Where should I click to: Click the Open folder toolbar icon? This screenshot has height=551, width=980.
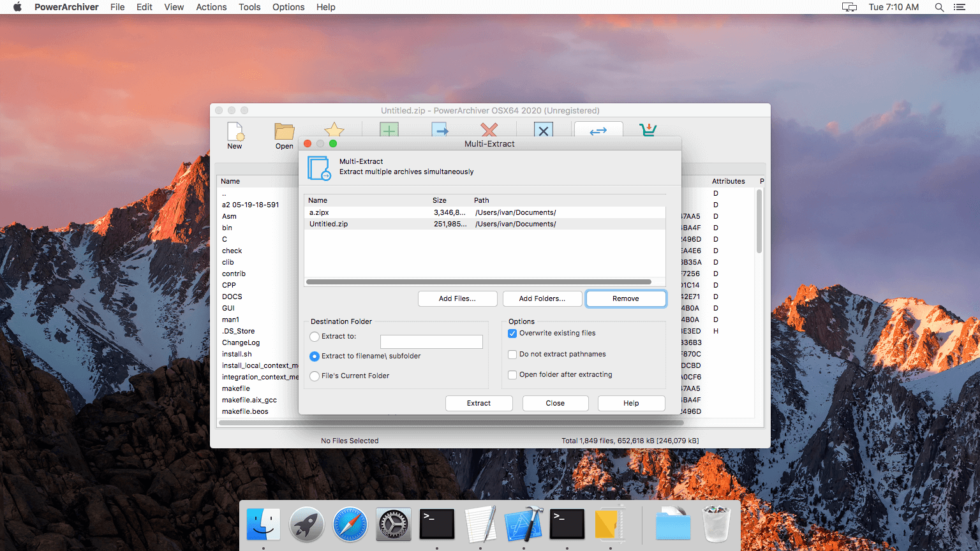pyautogui.click(x=284, y=133)
